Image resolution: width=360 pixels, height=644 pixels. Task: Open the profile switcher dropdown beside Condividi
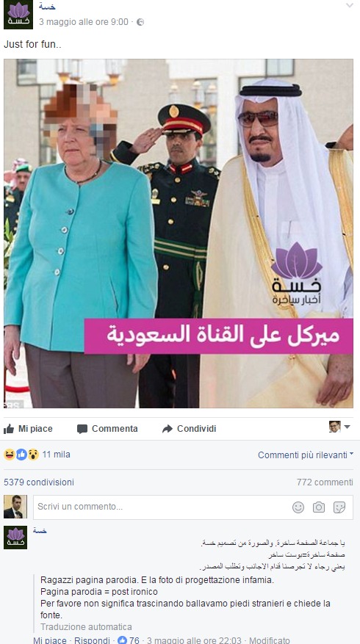[x=339, y=427]
